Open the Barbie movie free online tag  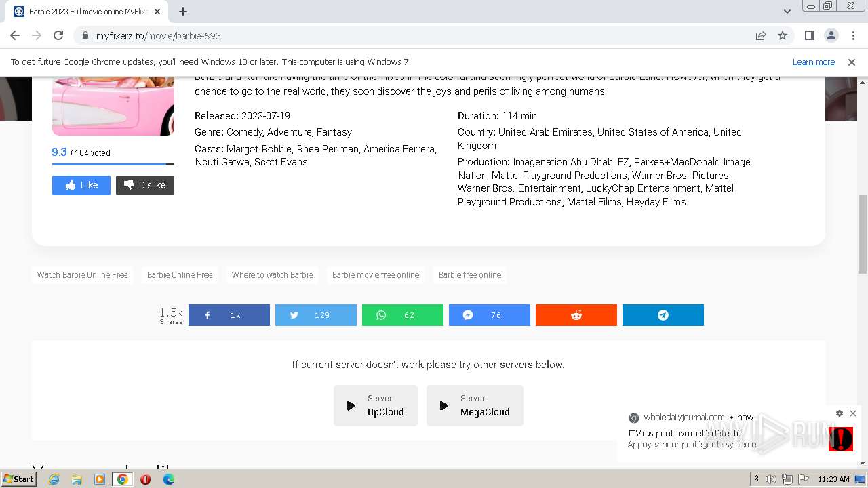click(376, 275)
